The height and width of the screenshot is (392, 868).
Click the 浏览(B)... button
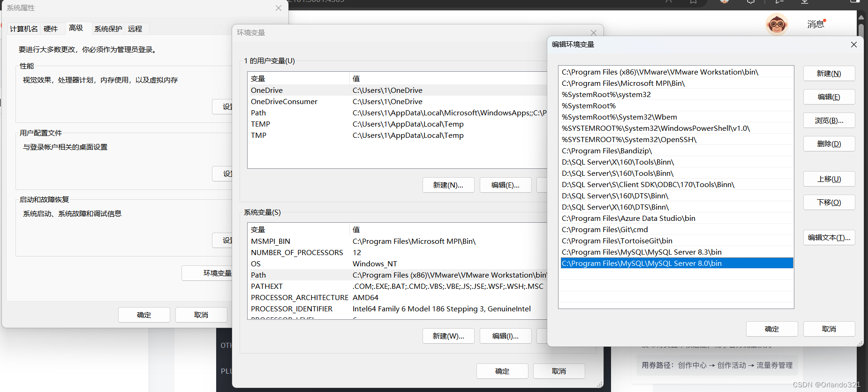[829, 121]
